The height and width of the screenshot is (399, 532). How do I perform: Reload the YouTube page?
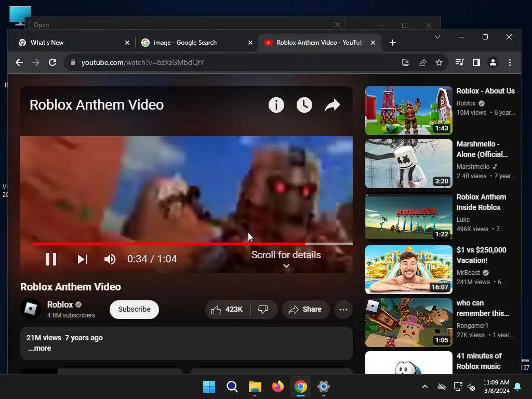tap(52, 62)
